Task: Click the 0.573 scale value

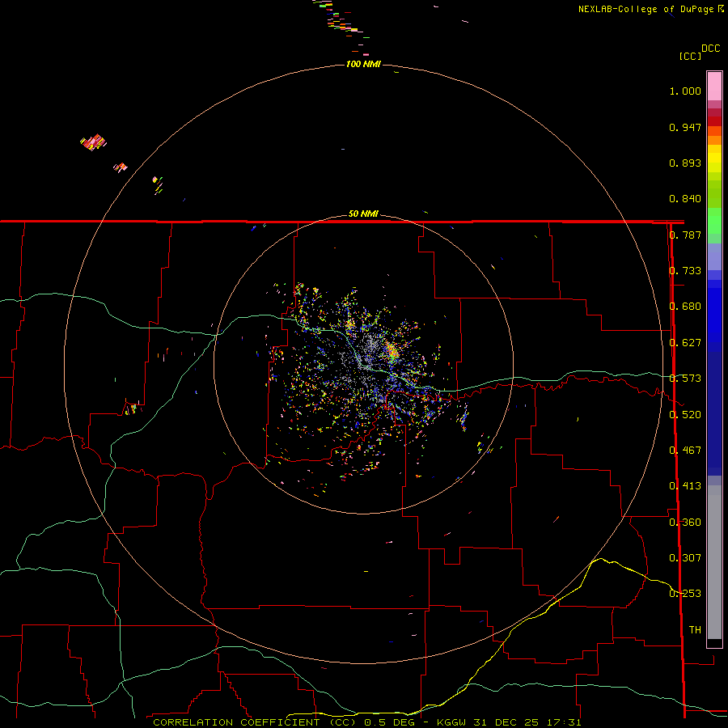Action: tap(685, 379)
